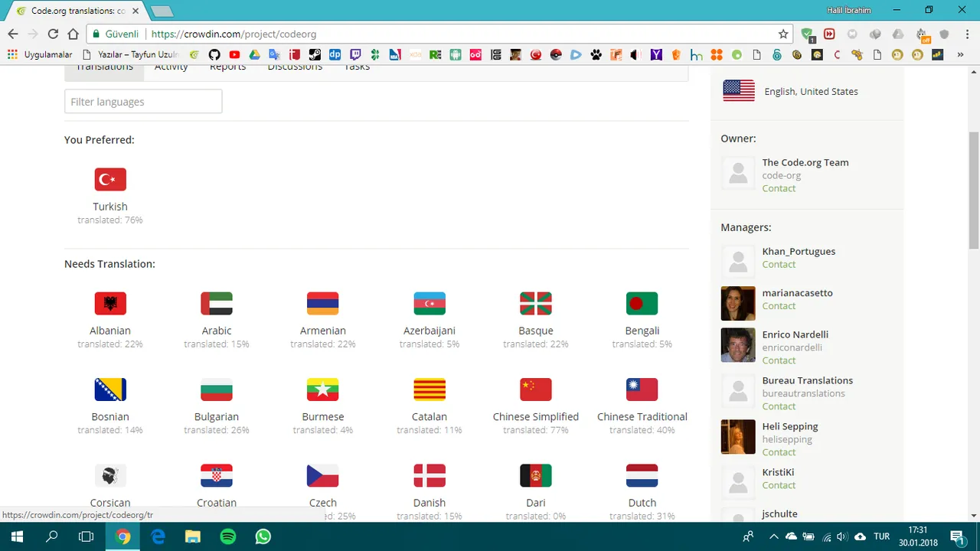The width and height of the screenshot is (980, 551).
Task: Select the Croatian flag icon
Action: [x=217, y=475]
